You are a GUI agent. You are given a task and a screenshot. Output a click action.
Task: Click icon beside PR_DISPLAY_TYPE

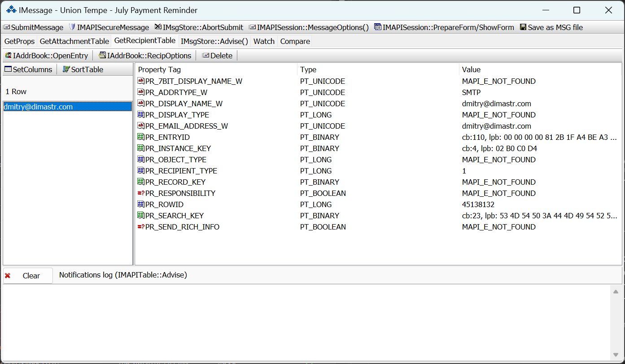pos(141,115)
